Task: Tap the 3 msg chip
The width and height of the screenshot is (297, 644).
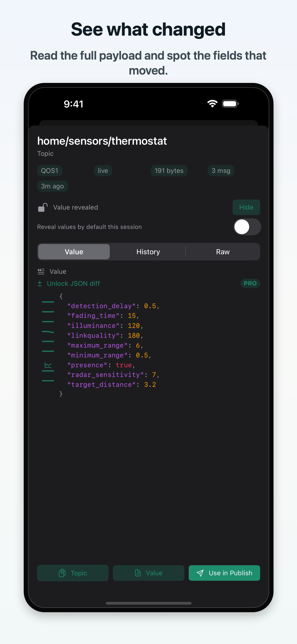Action: click(x=221, y=170)
